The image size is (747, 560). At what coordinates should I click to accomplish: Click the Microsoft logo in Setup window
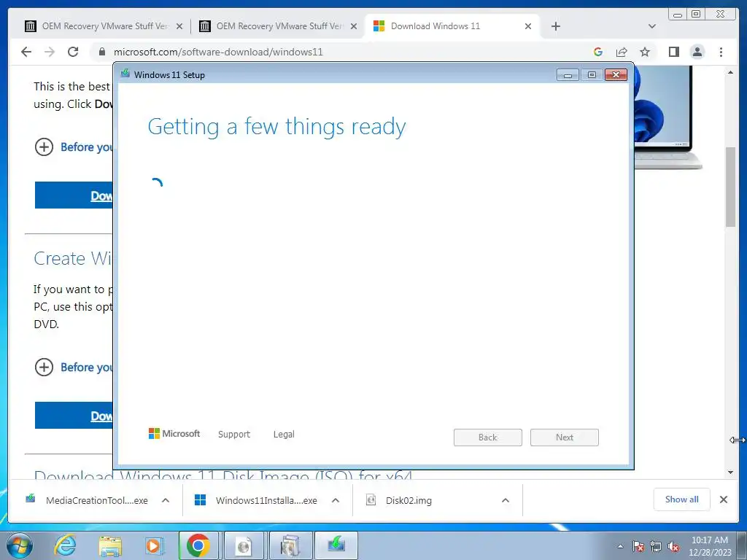tap(174, 434)
